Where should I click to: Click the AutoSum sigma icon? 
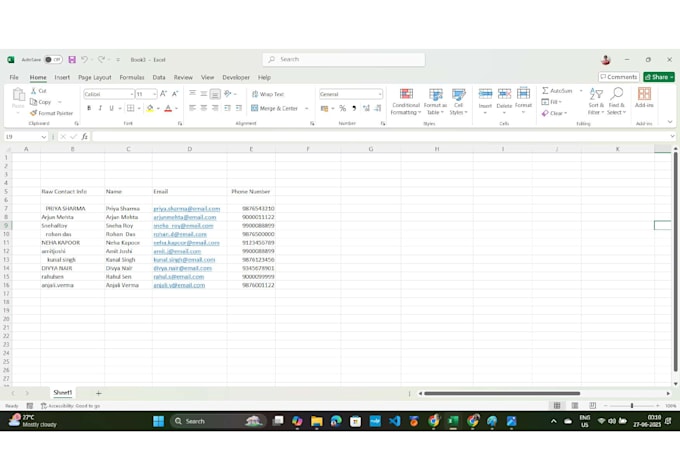[x=545, y=91]
